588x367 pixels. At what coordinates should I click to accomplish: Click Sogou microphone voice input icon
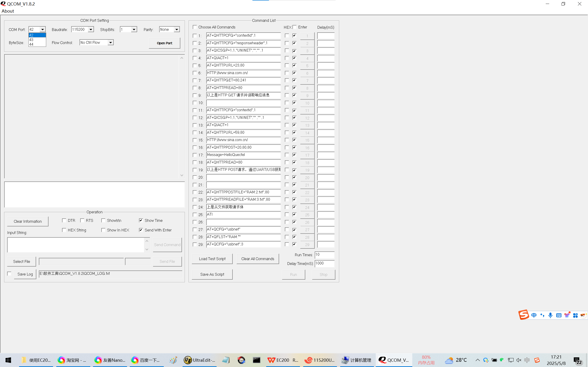pyautogui.click(x=550, y=315)
